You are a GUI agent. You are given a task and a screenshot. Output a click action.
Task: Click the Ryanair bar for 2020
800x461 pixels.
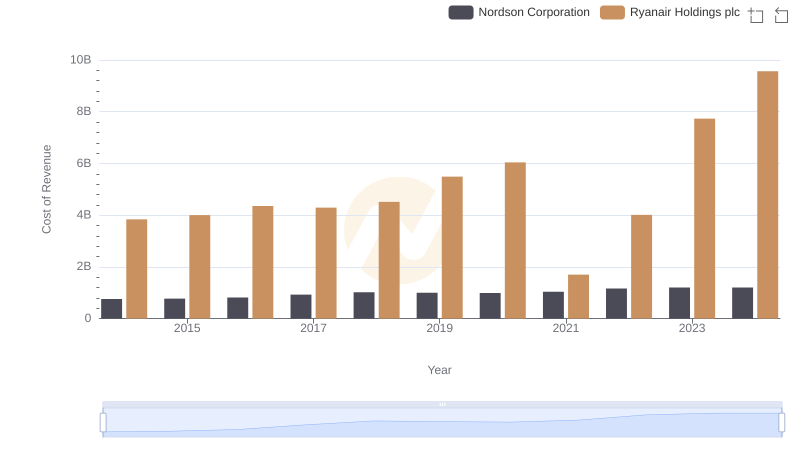coord(515,240)
